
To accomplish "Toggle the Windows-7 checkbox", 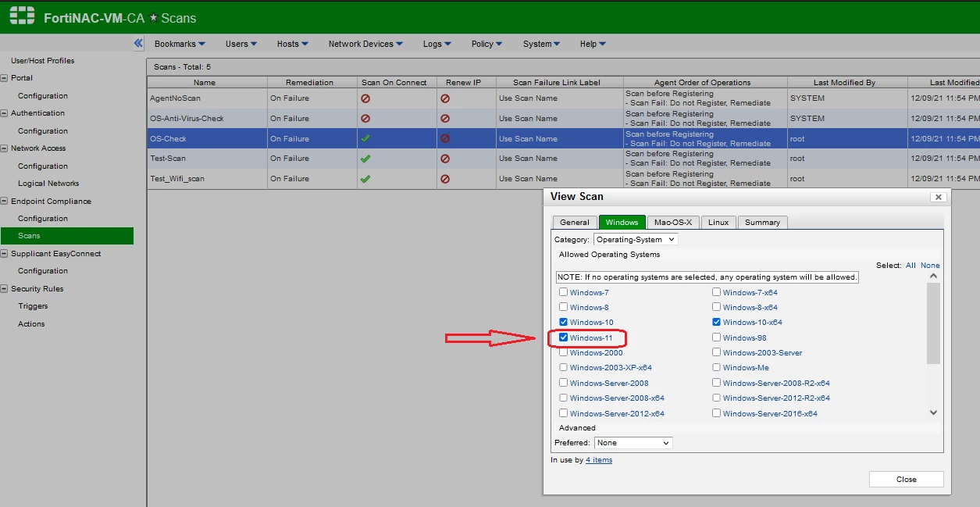I will point(564,292).
